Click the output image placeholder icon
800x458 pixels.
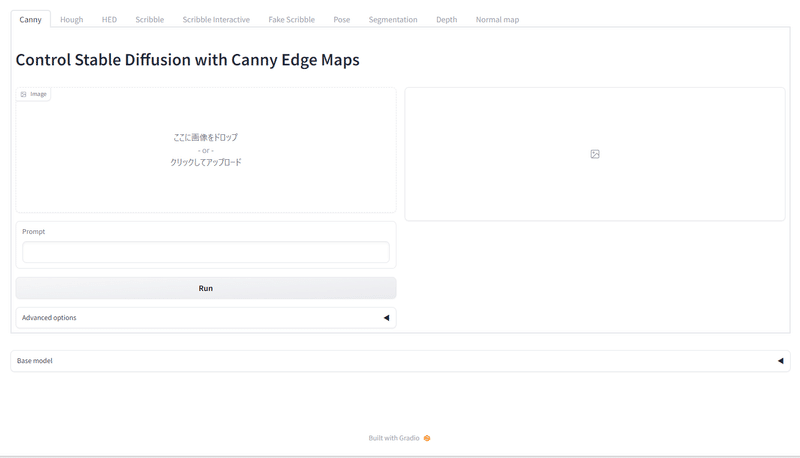coord(595,154)
